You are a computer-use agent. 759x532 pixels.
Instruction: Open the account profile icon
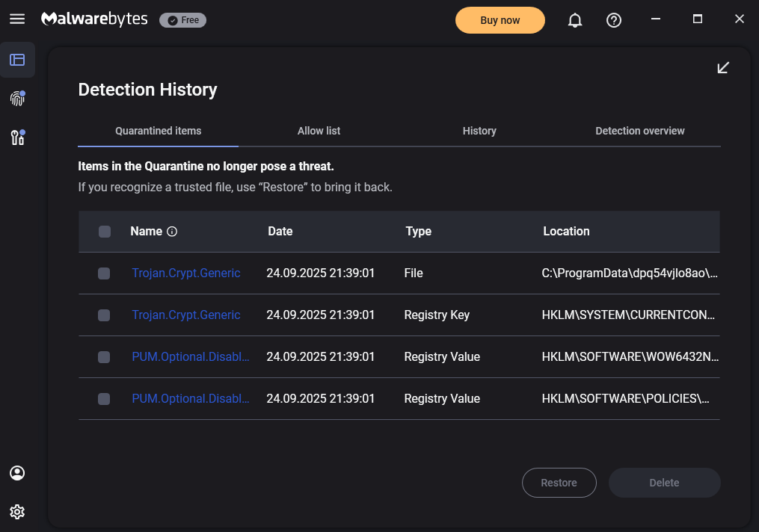pyautogui.click(x=17, y=473)
